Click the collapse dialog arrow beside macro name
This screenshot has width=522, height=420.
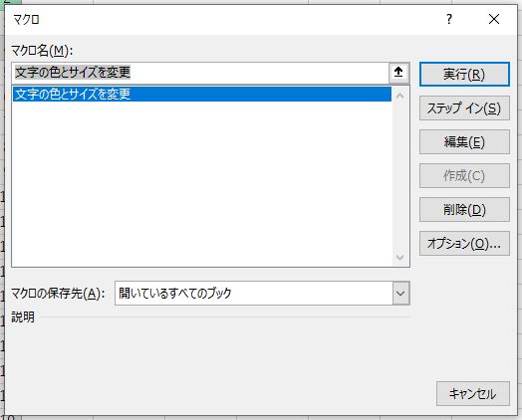398,73
